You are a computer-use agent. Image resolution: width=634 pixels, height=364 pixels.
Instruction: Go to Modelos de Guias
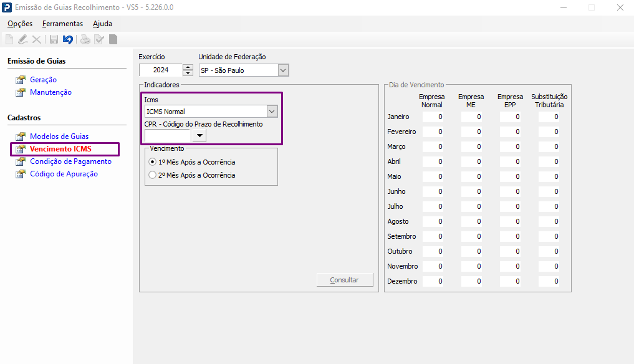tap(59, 136)
